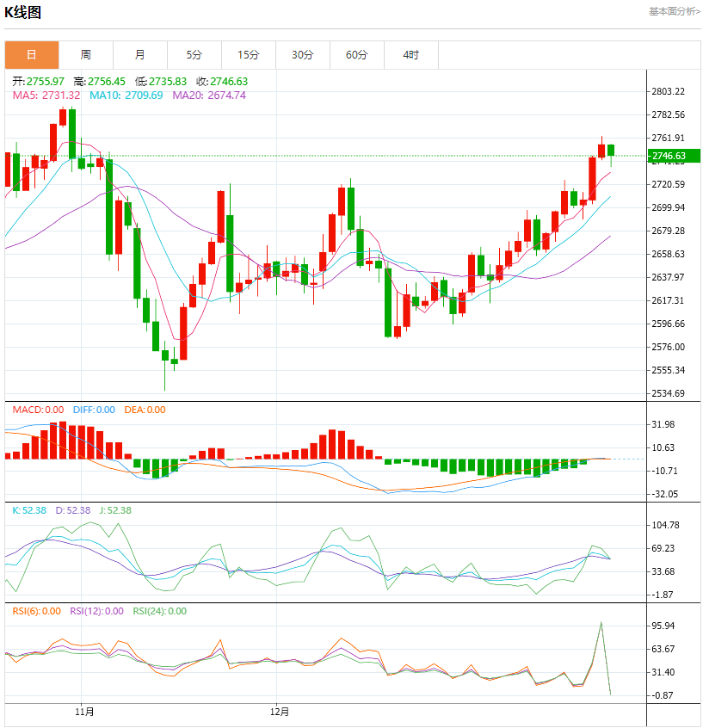Click the K:52.38 KDJ label
The height and width of the screenshot is (728, 703).
29,510
